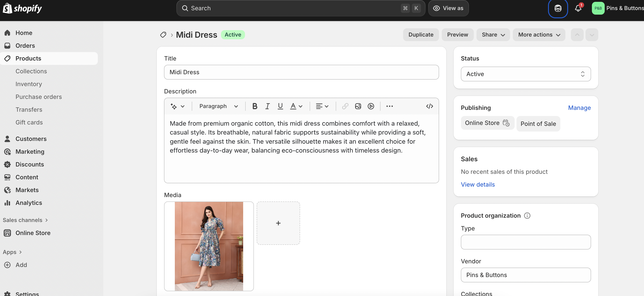Screen dimensions: 644x296
Task: Click the Midi Dress media thumbnail
Action: click(208, 246)
